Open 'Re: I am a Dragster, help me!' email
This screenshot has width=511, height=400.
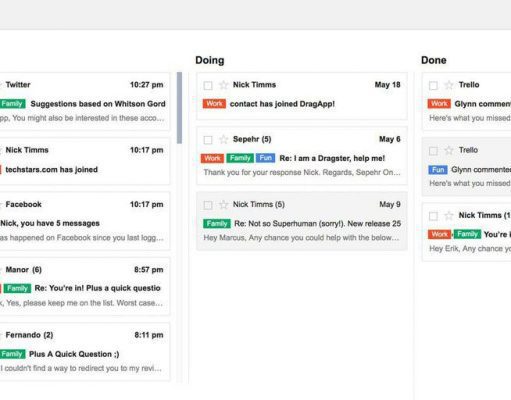[x=332, y=158]
